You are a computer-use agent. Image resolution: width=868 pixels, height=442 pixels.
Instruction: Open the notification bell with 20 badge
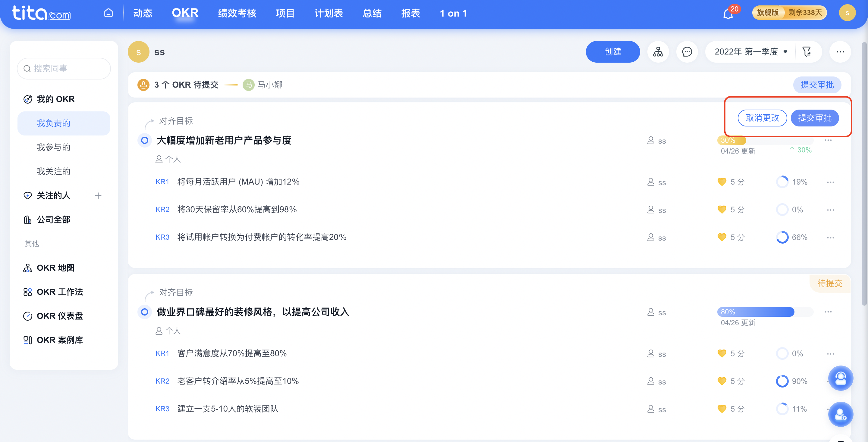(x=728, y=14)
